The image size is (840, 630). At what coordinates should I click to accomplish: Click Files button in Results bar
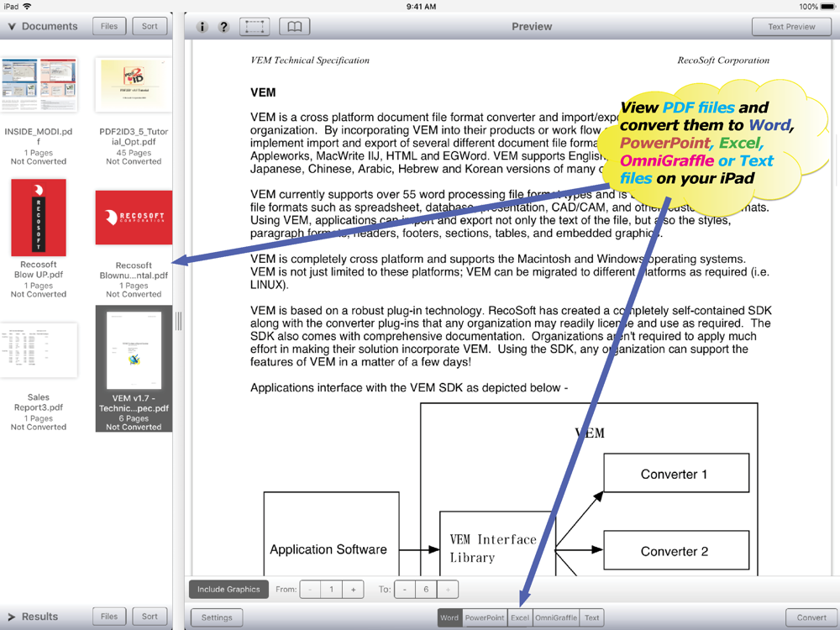tap(109, 617)
